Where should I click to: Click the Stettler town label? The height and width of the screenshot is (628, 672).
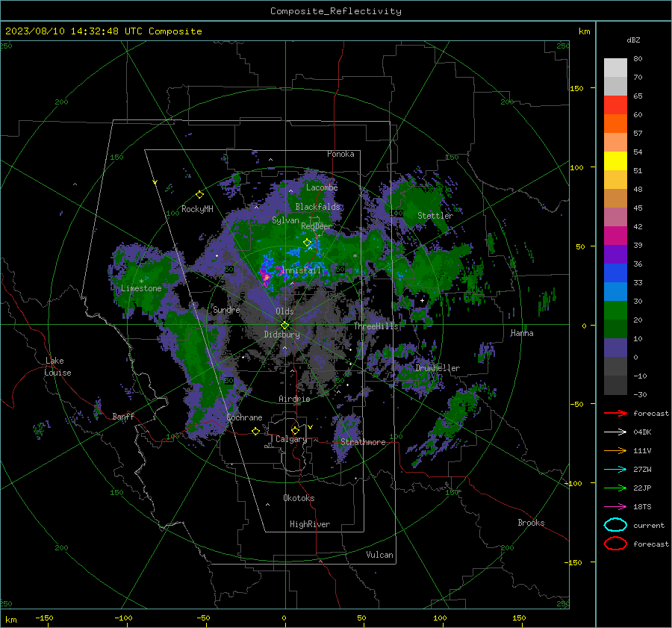pos(435,216)
